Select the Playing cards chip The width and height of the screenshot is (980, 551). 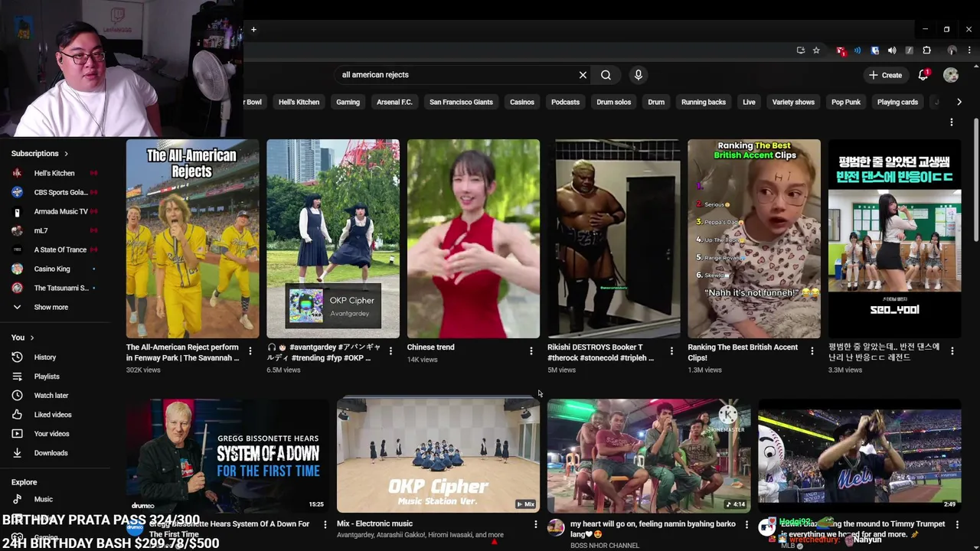[x=897, y=102]
